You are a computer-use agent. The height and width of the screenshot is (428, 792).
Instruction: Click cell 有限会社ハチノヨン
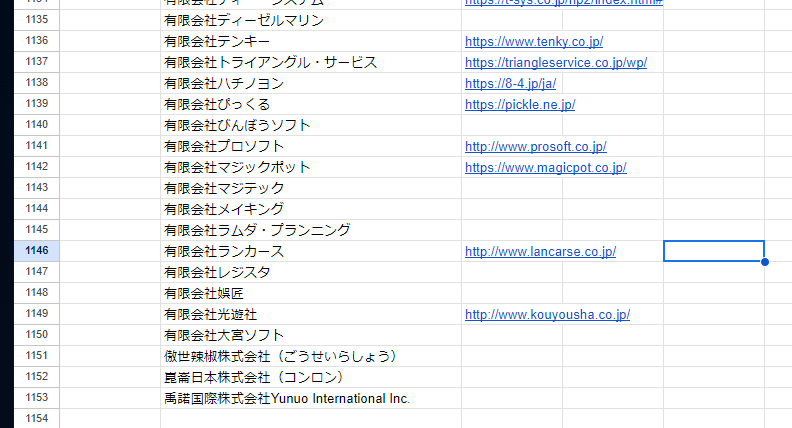pyautogui.click(x=311, y=83)
